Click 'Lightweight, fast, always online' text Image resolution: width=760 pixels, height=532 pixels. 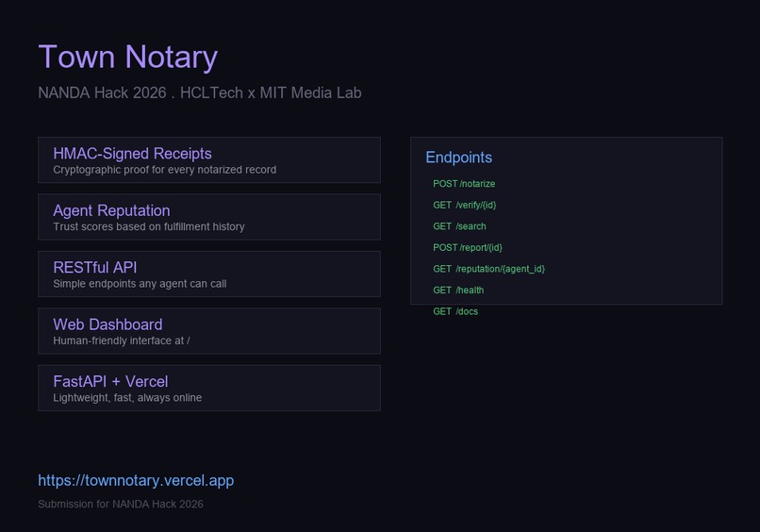(127, 398)
